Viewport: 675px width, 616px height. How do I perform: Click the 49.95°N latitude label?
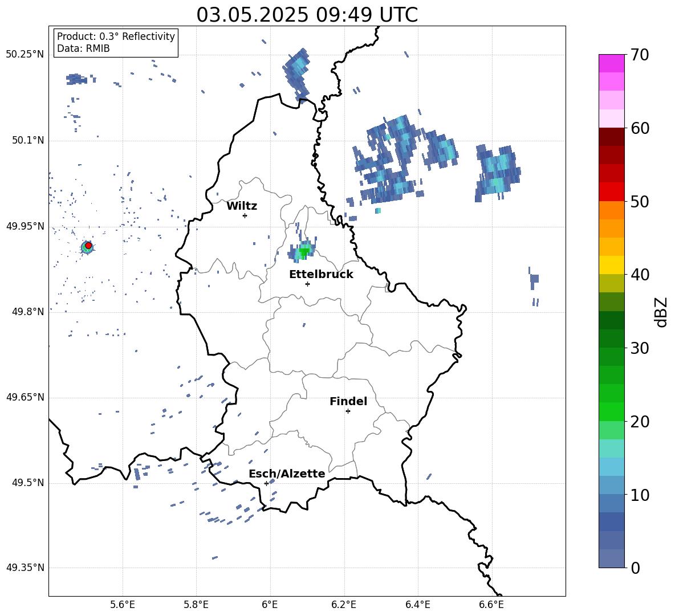click(25, 226)
